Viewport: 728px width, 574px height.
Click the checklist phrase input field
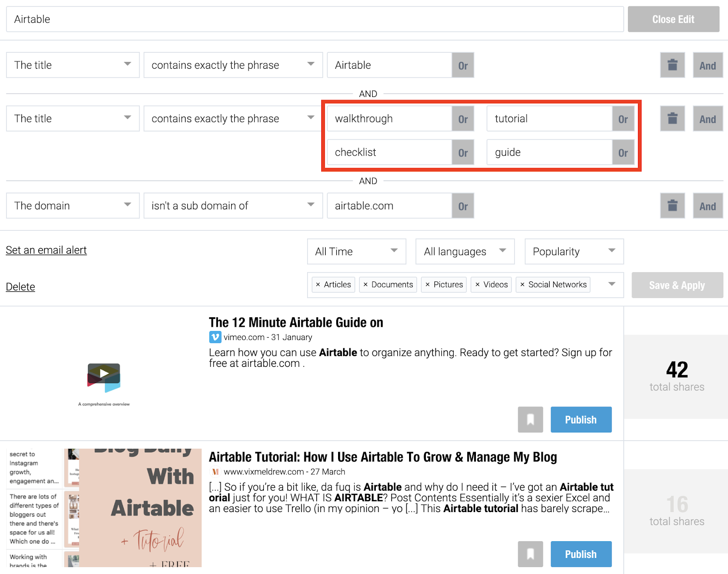[x=390, y=152]
